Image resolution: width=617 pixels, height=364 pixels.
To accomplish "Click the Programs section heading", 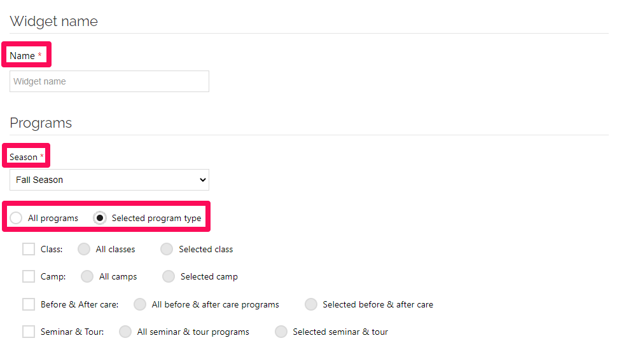I will click(41, 123).
